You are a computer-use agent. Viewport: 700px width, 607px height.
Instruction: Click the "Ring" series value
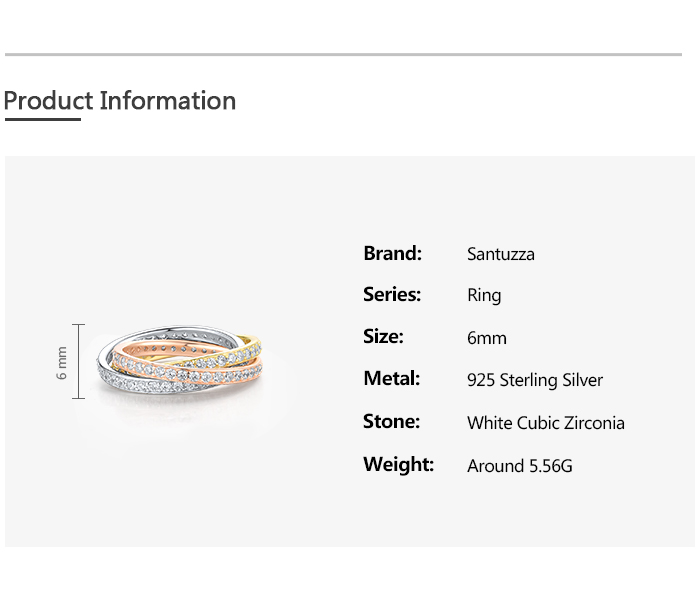(484, 296)
